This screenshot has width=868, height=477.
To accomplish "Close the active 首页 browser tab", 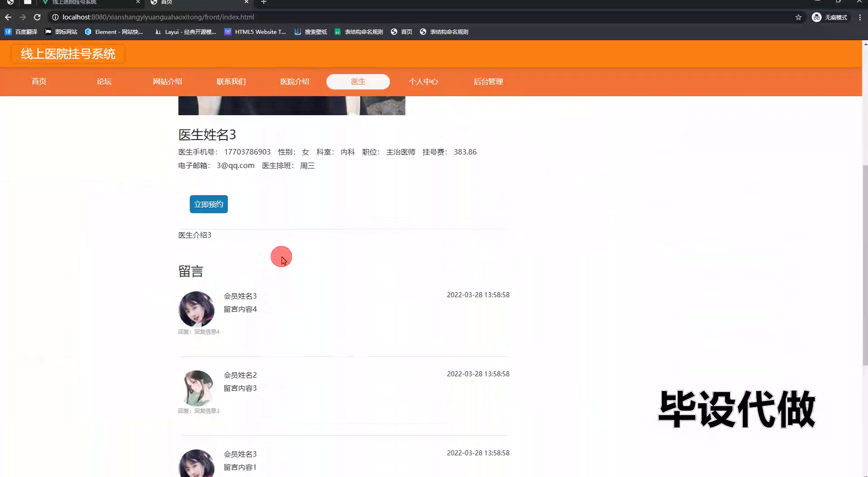I will [x=246, y=2].
